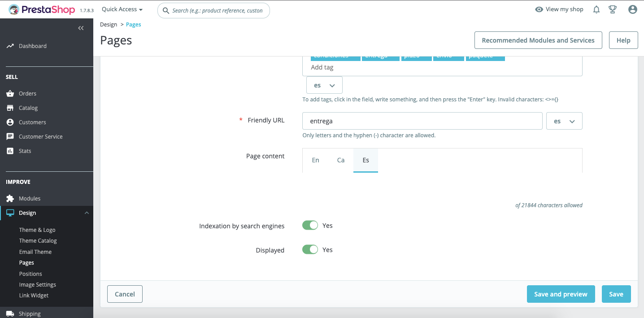
Task: Open the Friendly URL language dropdown
Action: (x=564, y=121)
